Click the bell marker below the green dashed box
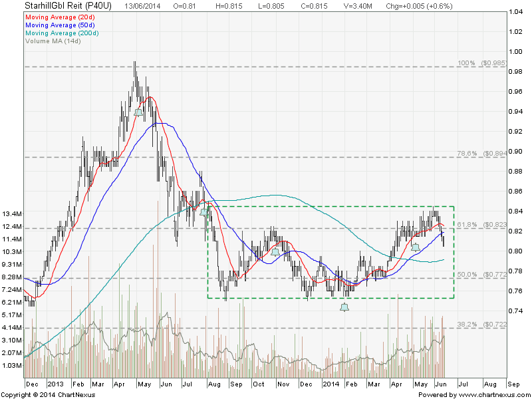The image size is (532, 399). tap(344, 307)
